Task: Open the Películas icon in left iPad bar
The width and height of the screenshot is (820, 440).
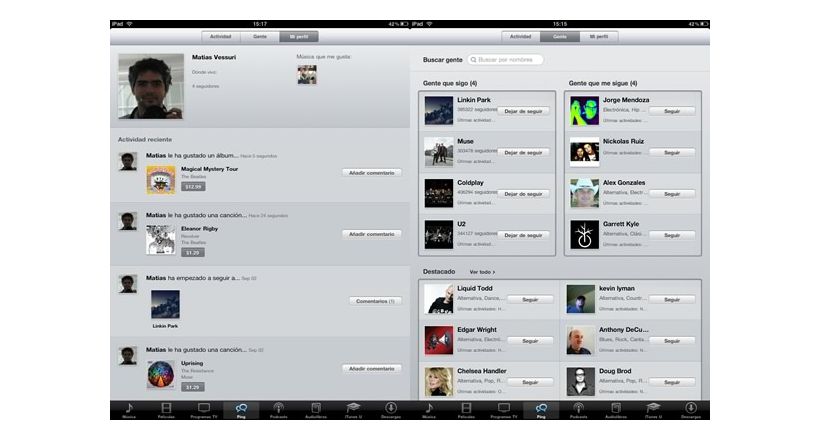Action: [166, 410]
